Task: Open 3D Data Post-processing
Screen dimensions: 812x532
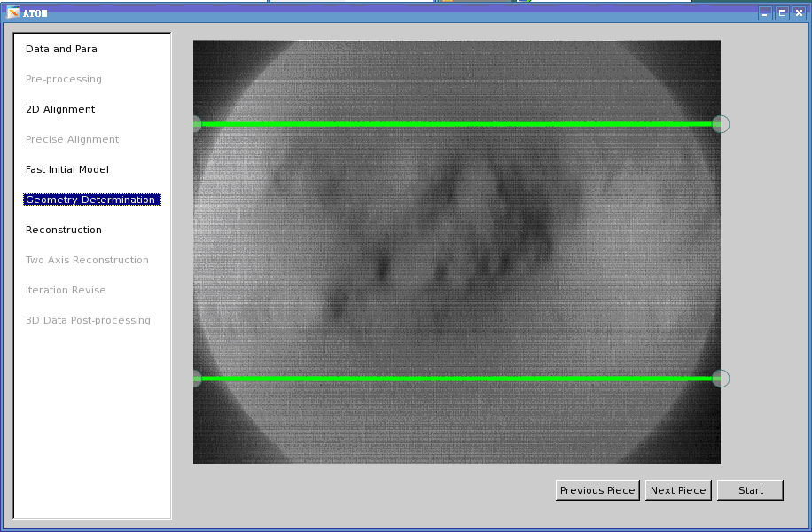Action: tap(88, 320)
